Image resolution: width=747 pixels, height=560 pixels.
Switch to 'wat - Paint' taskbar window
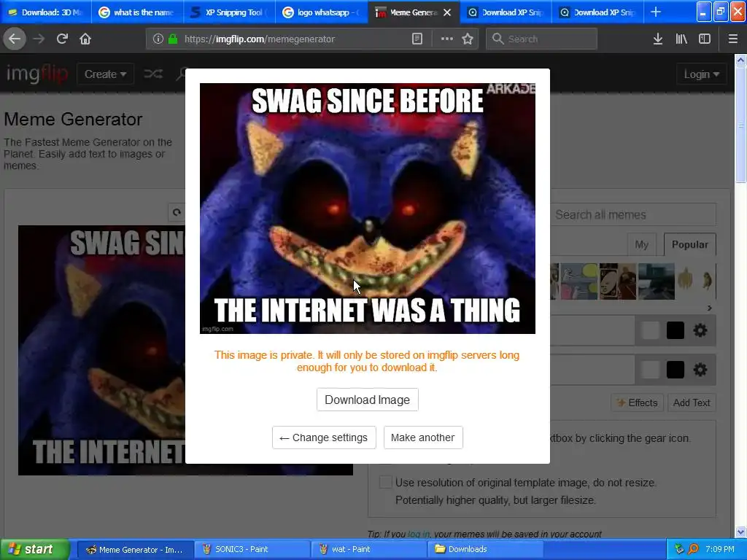click(x=368, y=549)
